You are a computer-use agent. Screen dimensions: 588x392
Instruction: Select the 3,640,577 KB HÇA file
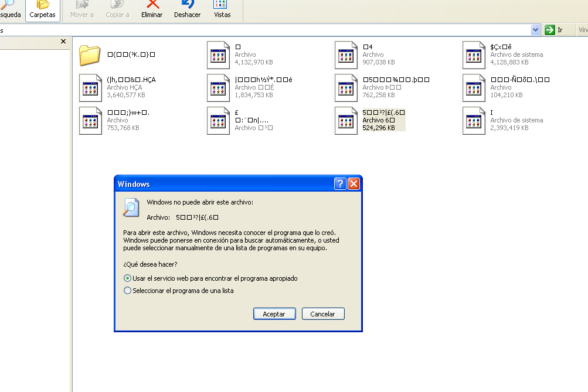pos(90,88)
